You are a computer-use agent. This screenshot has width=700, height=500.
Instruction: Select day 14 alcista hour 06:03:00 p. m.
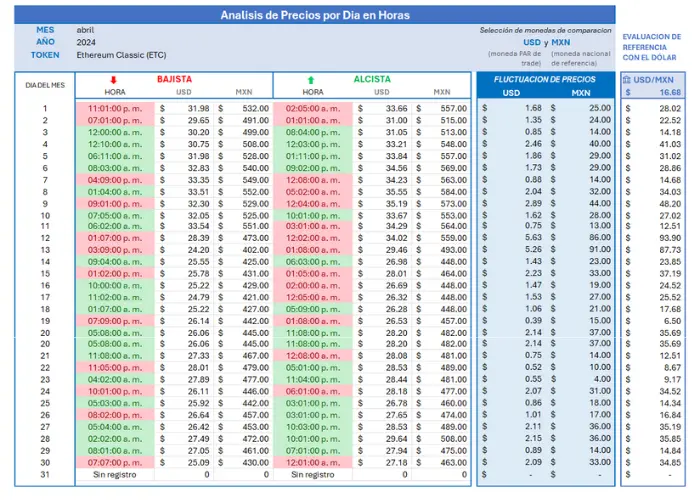click(x=312, y=262)
